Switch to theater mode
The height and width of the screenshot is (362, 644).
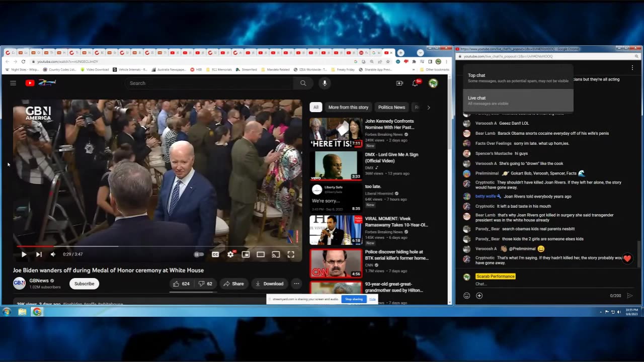click(x=261, y=254)
